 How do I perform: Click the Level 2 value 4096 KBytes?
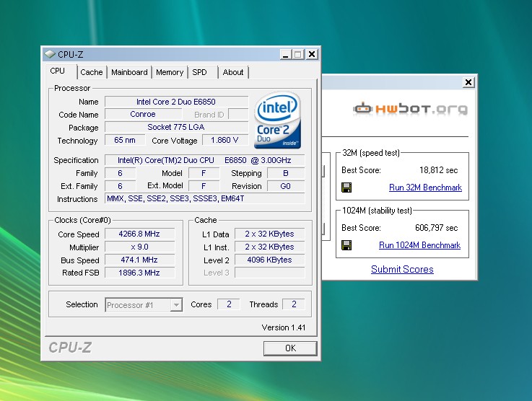270,260
